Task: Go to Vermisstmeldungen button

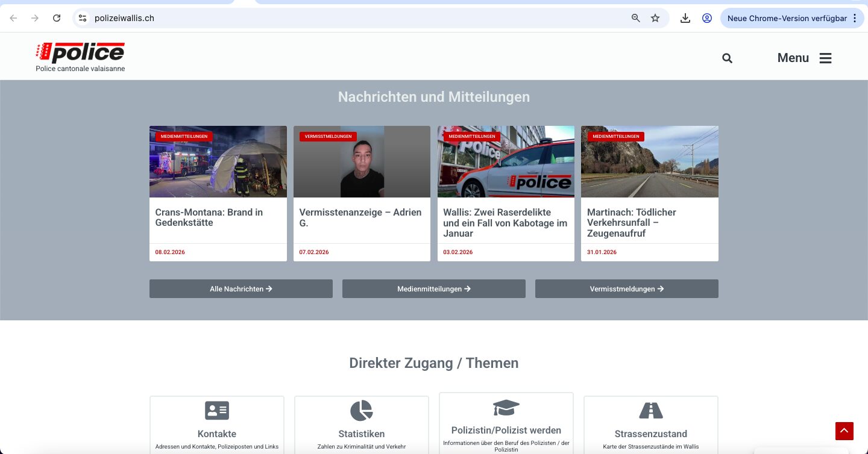Action: coord(627,289)
